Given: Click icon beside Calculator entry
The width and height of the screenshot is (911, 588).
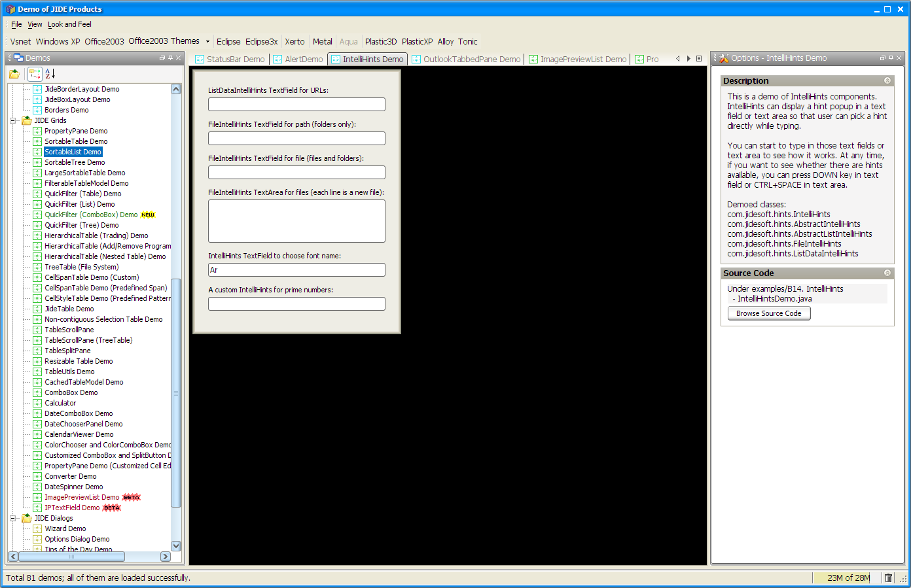Looking at the screenshot, I should [37, 403].
